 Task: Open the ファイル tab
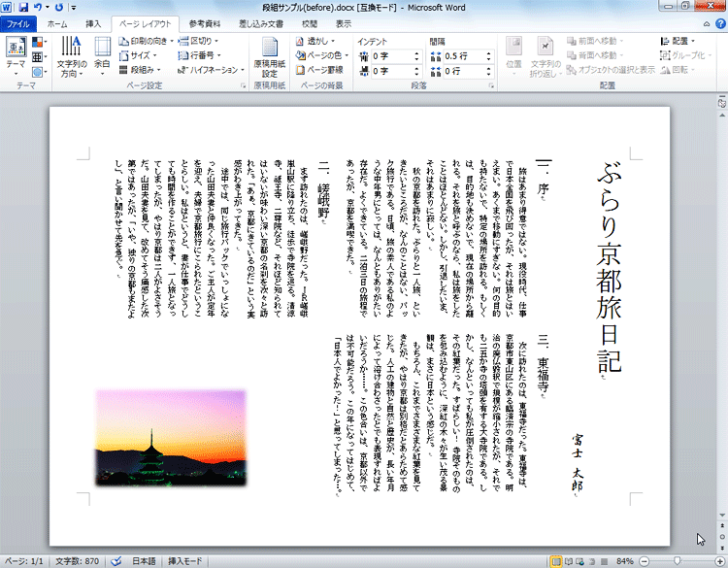coord(18,24)
